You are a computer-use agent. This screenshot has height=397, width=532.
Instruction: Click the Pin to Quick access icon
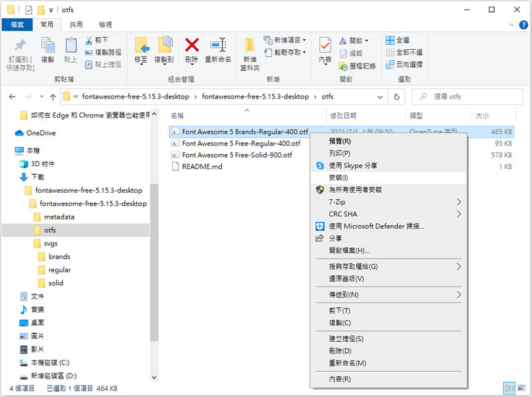[x=20, y=45]
